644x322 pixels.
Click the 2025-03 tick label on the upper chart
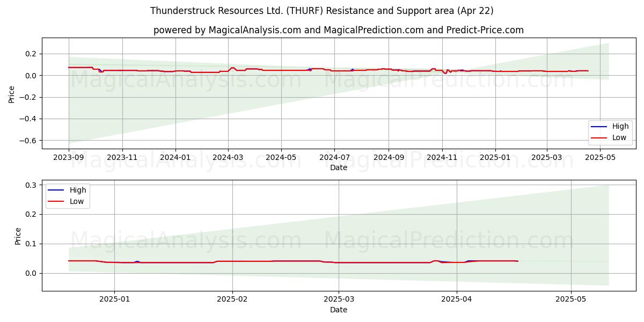547,158
